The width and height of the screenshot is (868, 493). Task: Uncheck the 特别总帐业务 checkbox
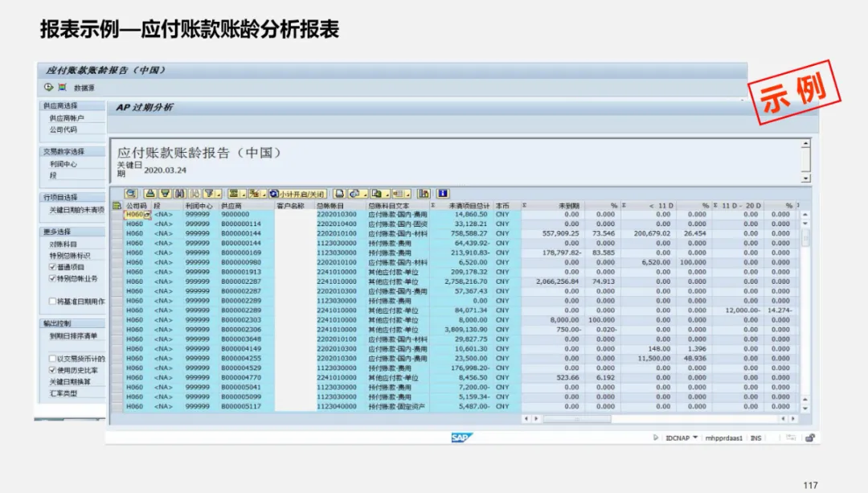[53, 278]
